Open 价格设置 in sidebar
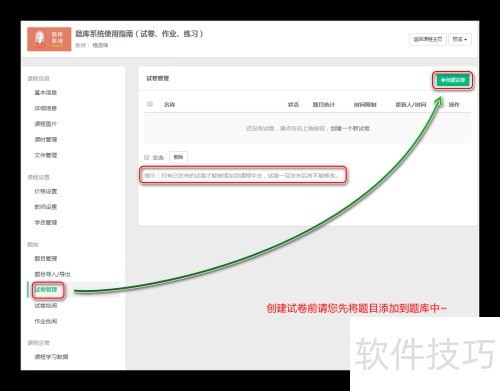 click(46, 191)
